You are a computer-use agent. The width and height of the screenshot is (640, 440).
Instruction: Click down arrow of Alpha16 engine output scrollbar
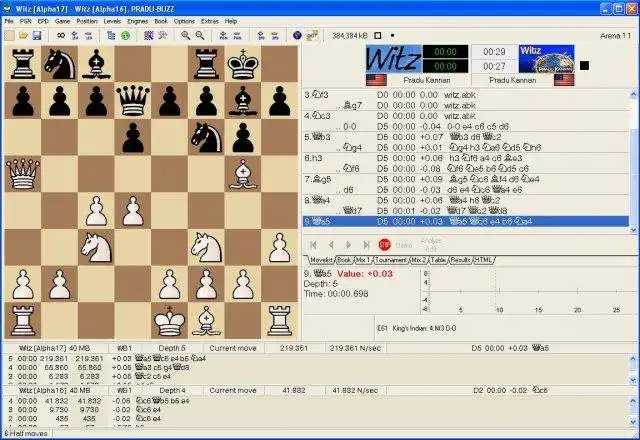point(633,422)
